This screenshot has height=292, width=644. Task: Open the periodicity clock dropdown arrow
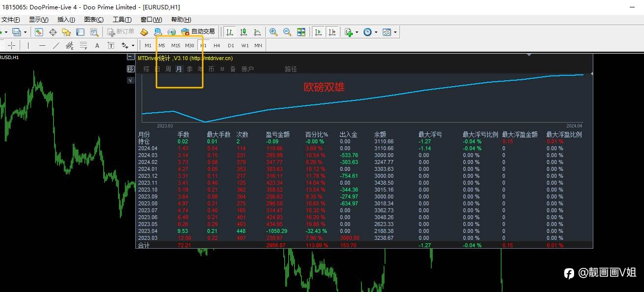click(376, 32)
